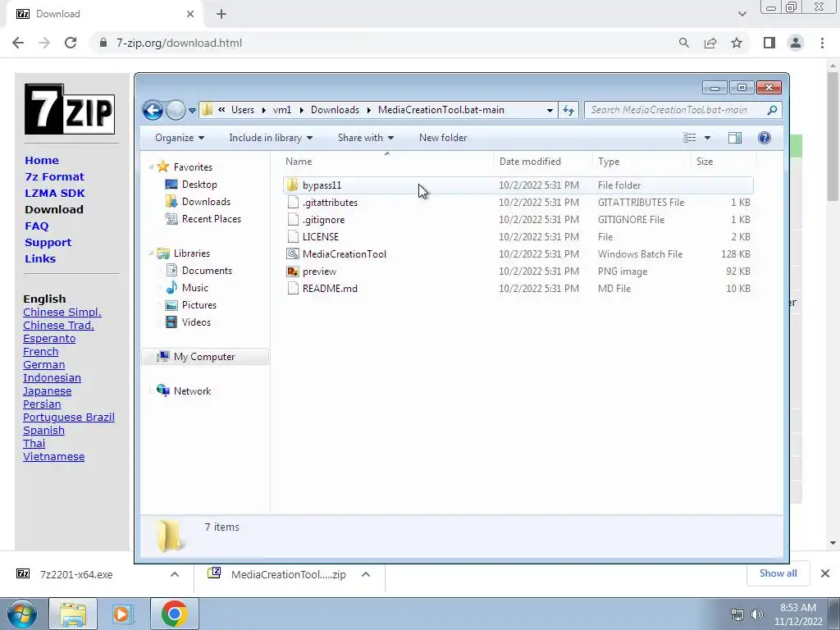Screen dimensions: 840x630
Task: Open Chrome three-dot menu
Action: [x=822, y=43]
